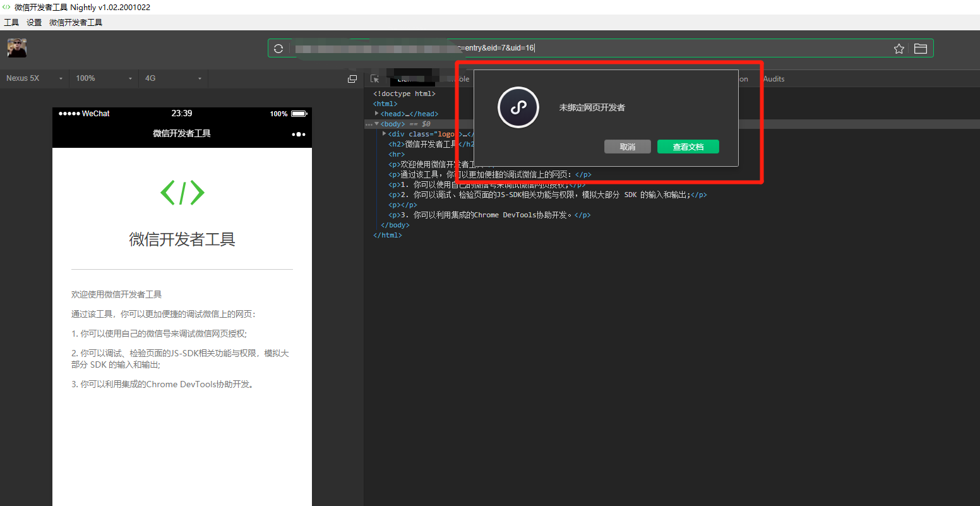Click the green 查看文档 button
The height and width of the screenshot is (506, 980).
tap(688, 147)
